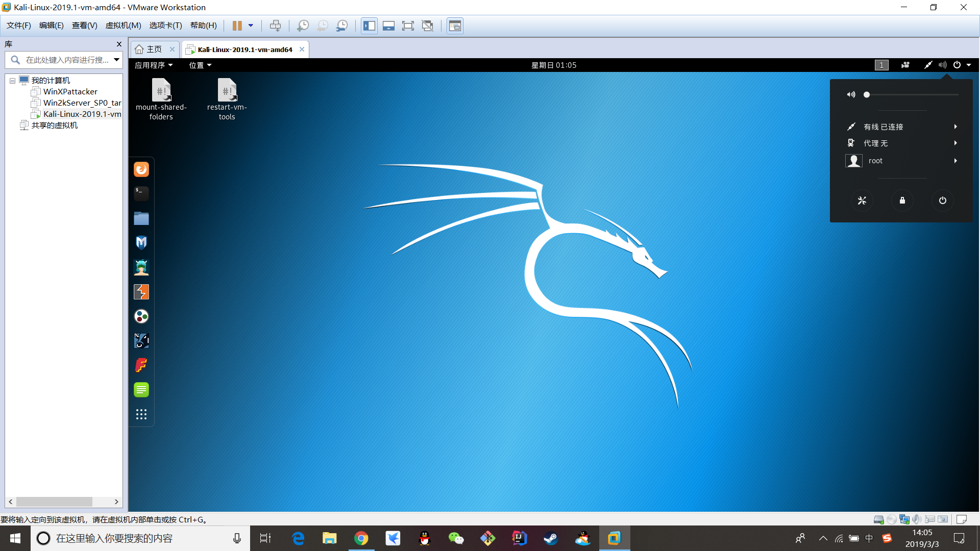Open the 文件(F) menu
The image size is (980, 551).
click(x=19, y=26)
